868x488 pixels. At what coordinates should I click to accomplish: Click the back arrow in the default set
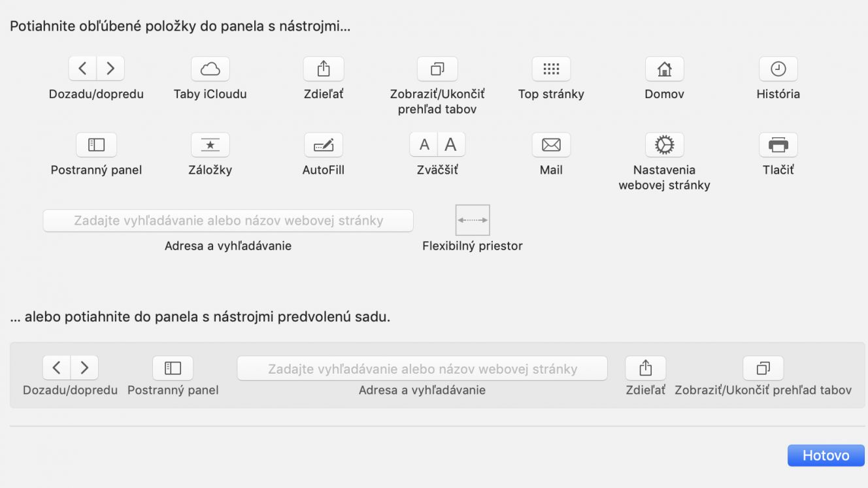pos(56,368)
